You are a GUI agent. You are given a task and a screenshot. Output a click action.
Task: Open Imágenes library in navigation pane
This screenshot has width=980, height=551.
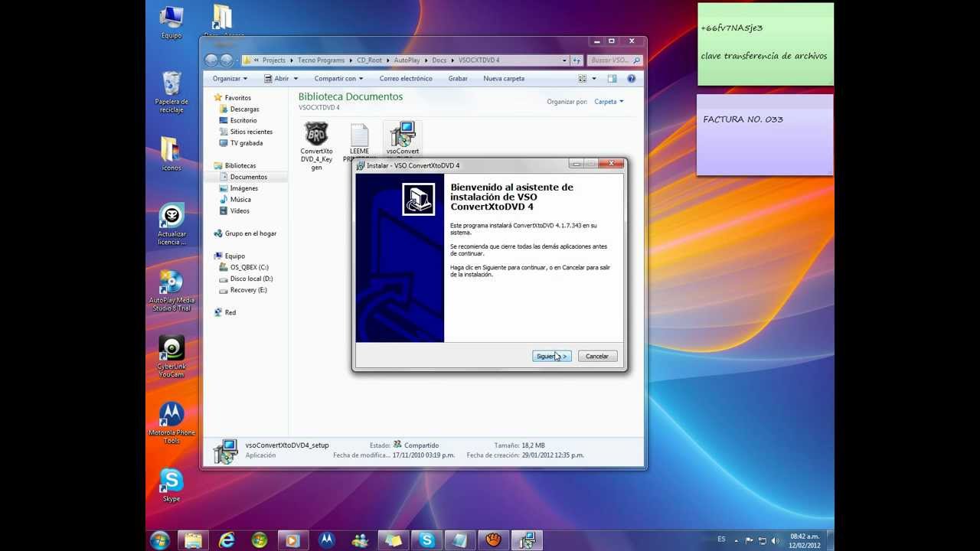(x=243, y=188)
